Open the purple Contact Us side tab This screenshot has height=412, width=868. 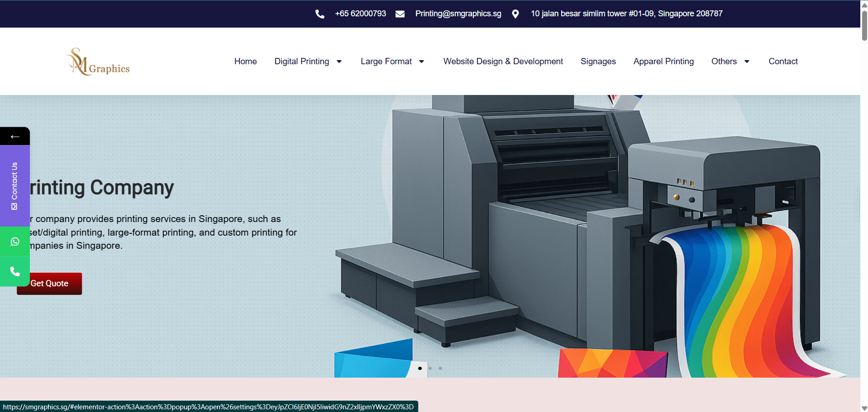coord(15,185)
